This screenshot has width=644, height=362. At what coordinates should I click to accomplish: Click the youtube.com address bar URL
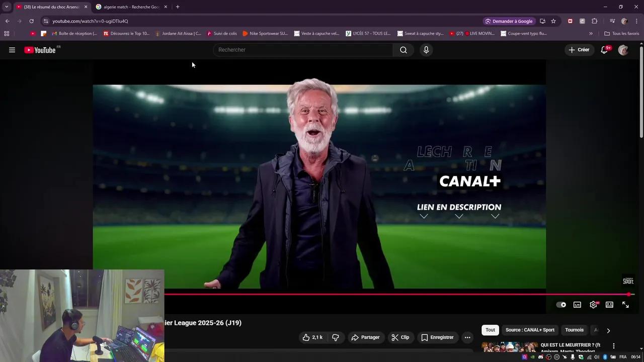tap(90, 21)
